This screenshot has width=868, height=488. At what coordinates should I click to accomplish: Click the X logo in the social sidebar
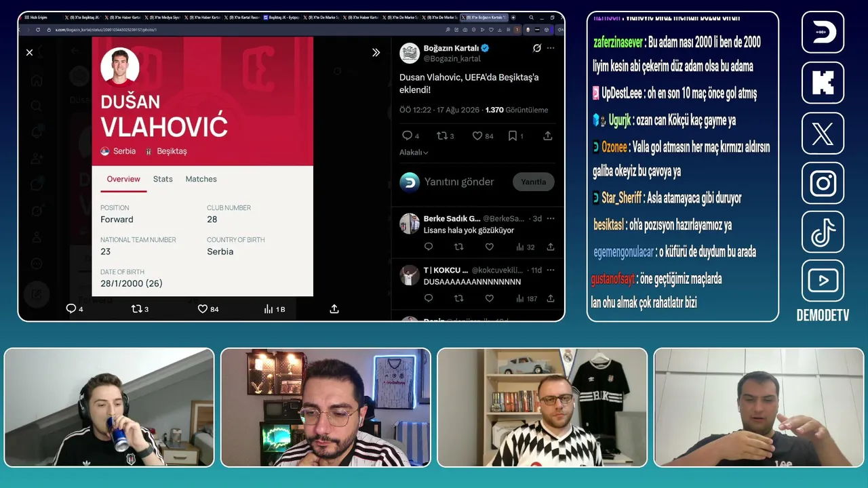[823, 133]
